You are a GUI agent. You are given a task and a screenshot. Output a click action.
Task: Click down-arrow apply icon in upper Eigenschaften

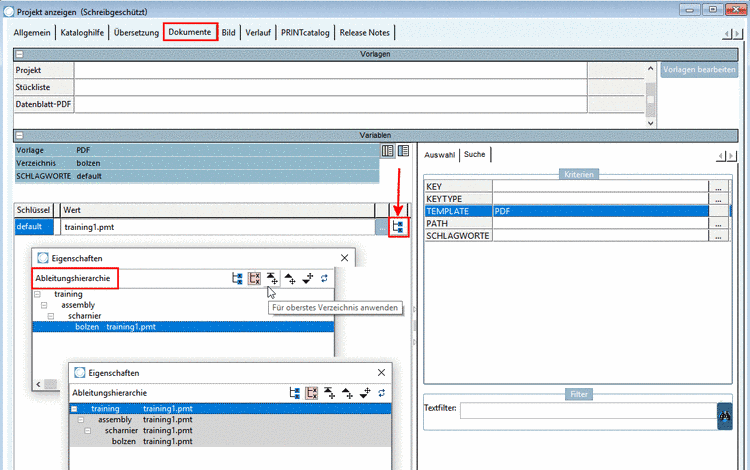[x=308, y=278]
